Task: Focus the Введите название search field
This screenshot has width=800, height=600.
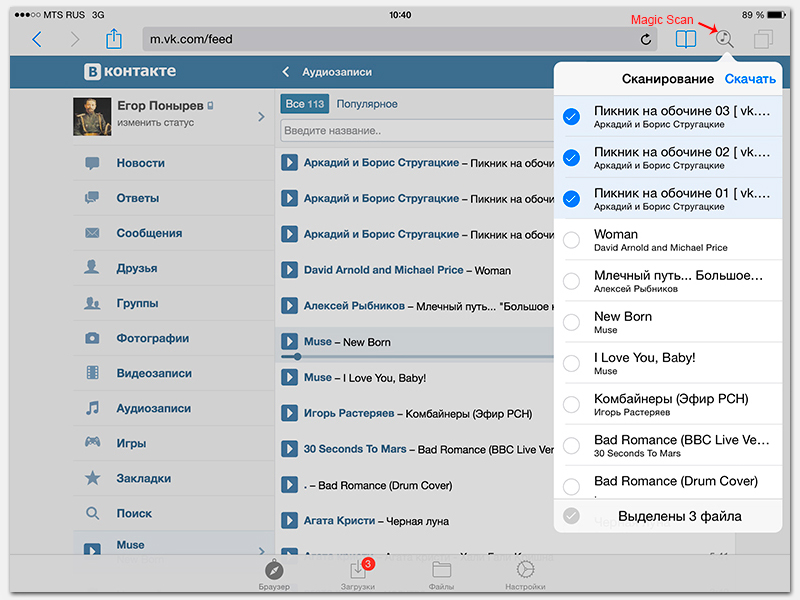Action: (415, 131)
